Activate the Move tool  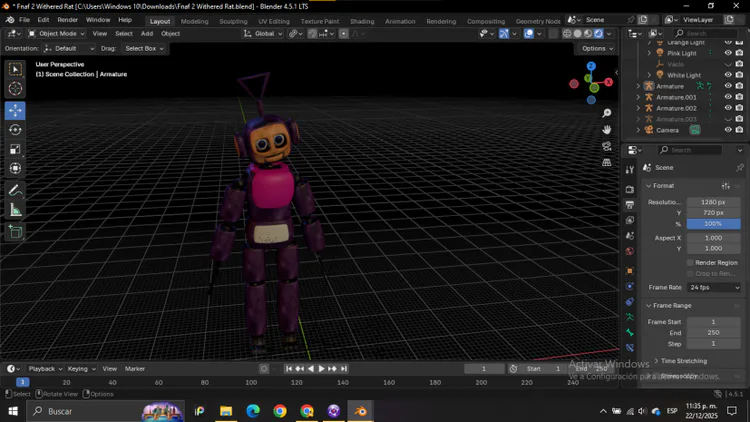coord(15,111)
